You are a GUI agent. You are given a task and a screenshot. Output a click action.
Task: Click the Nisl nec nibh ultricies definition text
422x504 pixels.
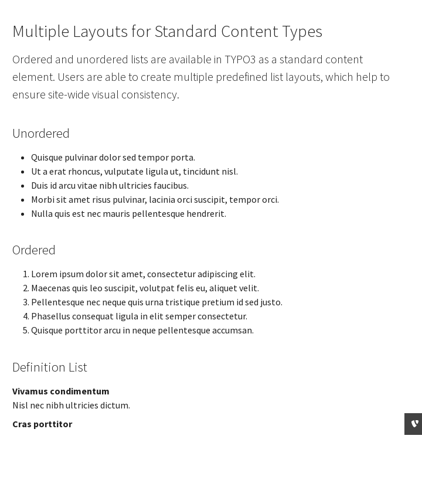point(71,405)
